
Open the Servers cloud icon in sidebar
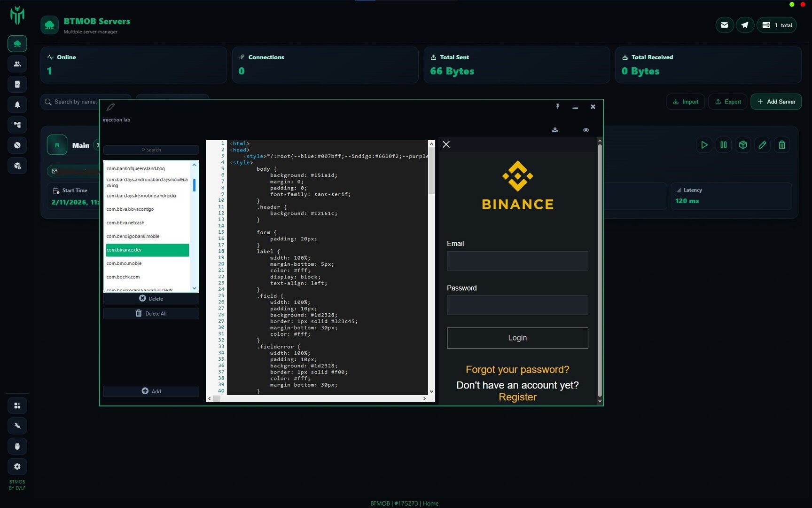17,44
